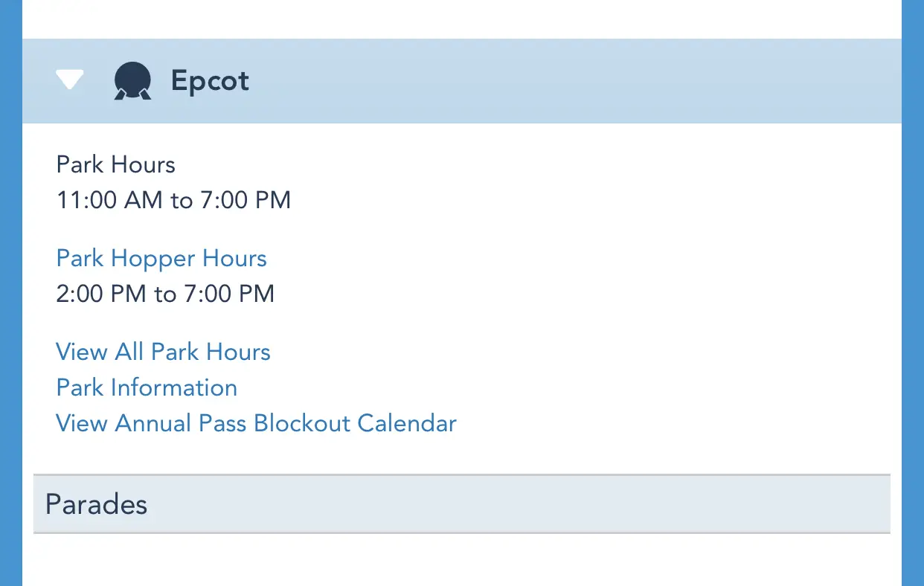Expand the Parades section header
Viewport: 924px width, 586px height.
97,504
